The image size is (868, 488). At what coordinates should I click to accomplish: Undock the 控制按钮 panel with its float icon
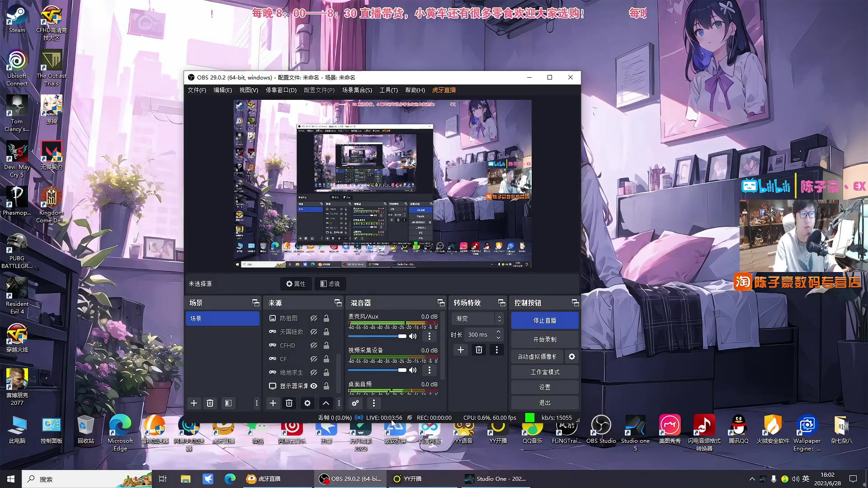point(575,303)
